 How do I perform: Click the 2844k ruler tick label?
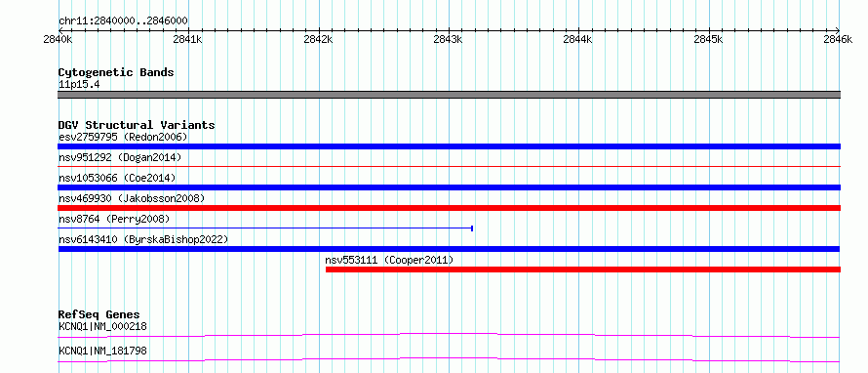pyautogui.click(x=578, y=39)
